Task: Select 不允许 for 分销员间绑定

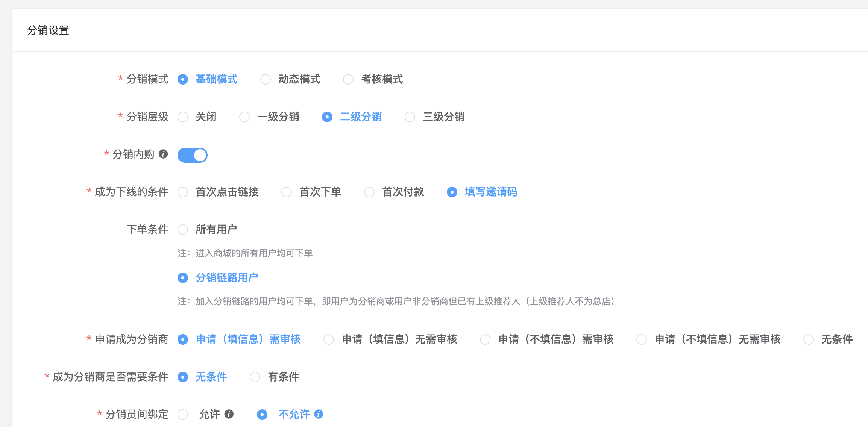Action: 262,415
